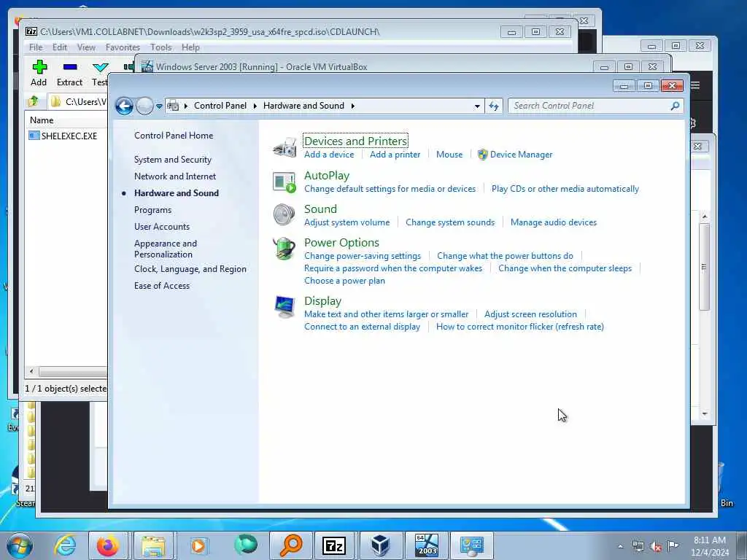This screenshot has height=560, width=747.
Task: Click the Power Options battery icon
Action: tap(285, 249)
